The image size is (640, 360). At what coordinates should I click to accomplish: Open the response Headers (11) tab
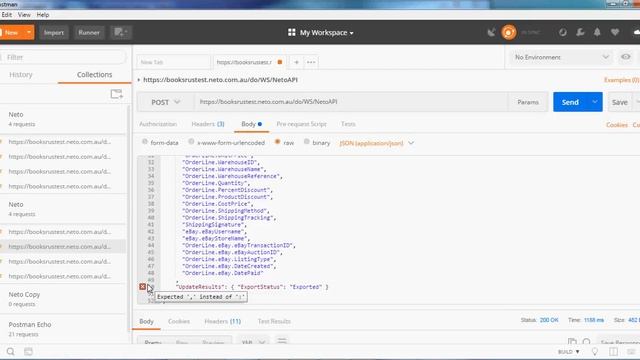pos(222,321)
